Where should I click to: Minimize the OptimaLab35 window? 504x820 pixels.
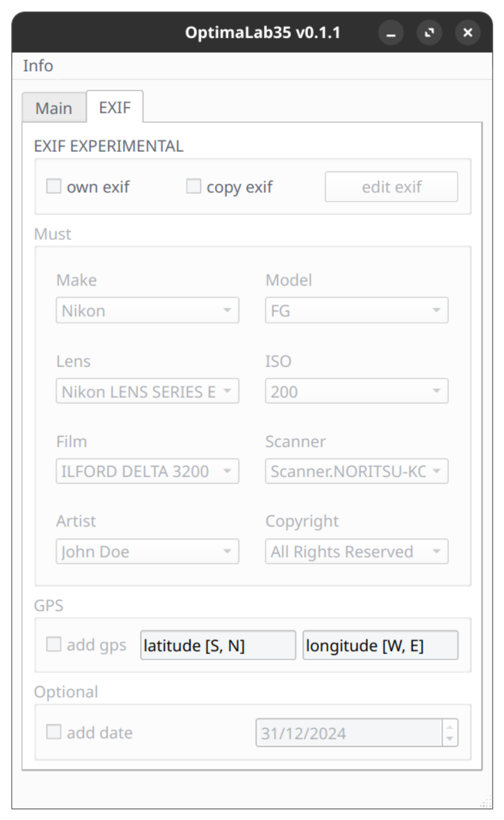(x=391, y=33)
